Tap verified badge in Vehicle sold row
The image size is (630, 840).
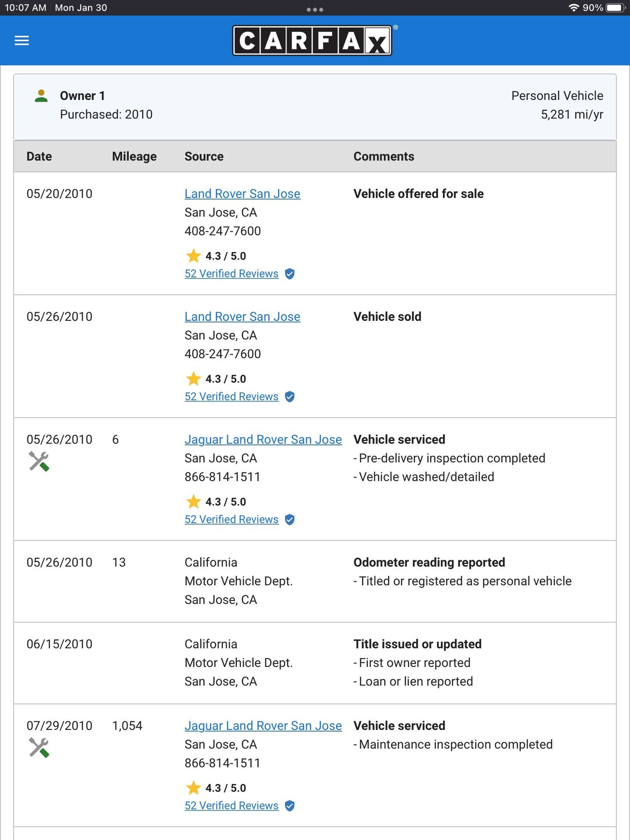[290, 396]
